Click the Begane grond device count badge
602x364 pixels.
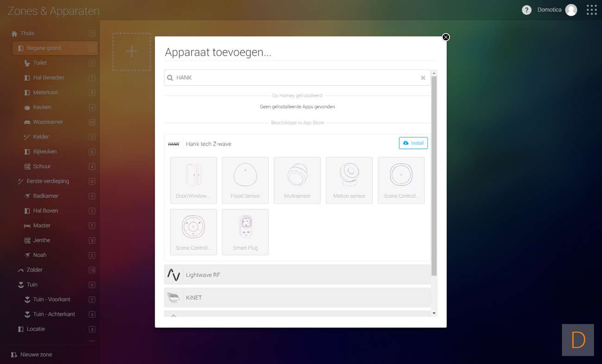tap(92, 49)
